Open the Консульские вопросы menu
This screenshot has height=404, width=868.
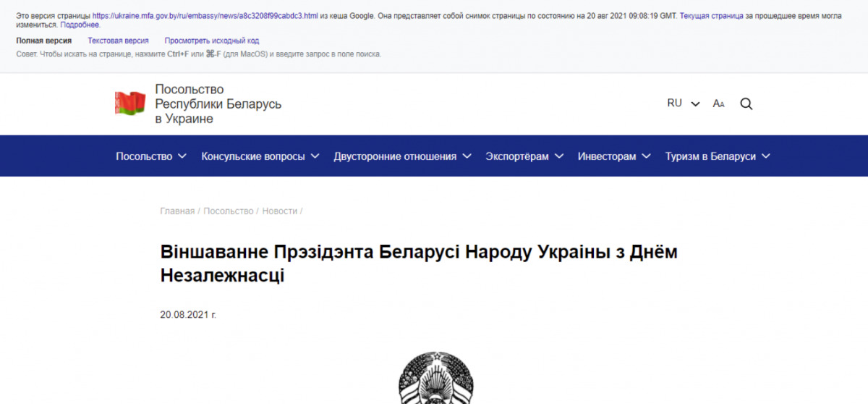tap(260, 156)
